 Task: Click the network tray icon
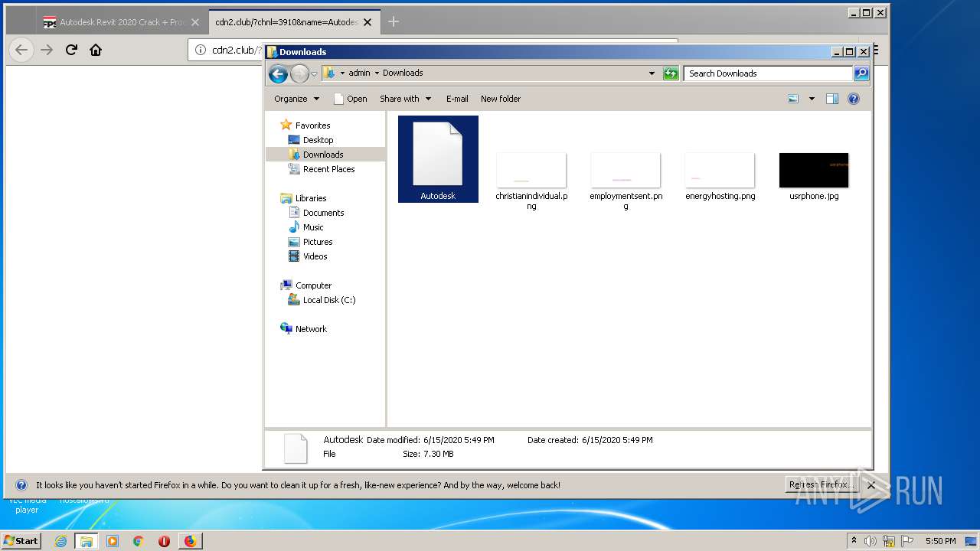(889, 541)
